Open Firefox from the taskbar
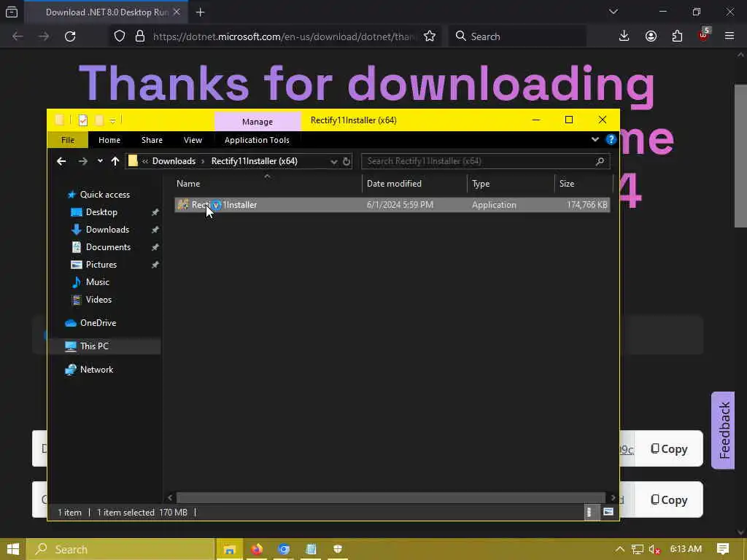The width and height of the screenshot is (747, 560). click(257, 550)
